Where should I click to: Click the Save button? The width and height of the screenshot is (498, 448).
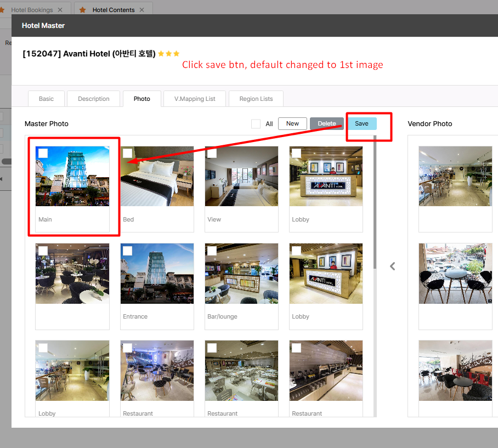(362, 123)
